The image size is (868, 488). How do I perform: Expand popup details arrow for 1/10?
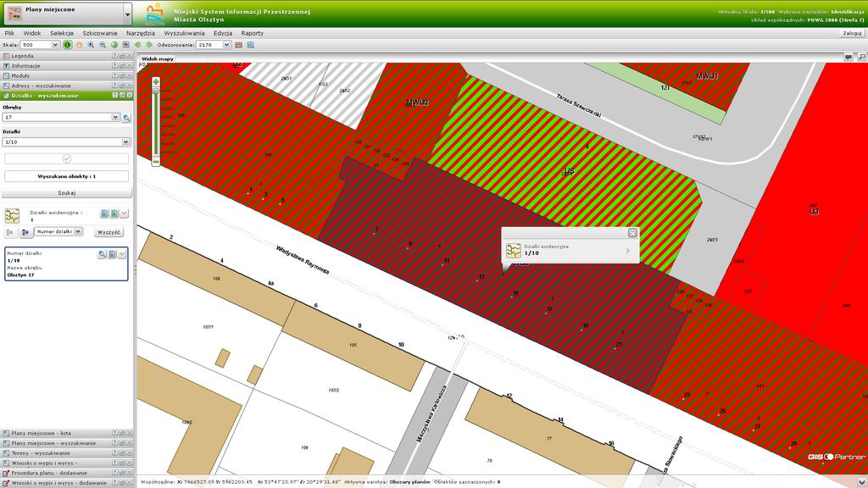point(628,251)
